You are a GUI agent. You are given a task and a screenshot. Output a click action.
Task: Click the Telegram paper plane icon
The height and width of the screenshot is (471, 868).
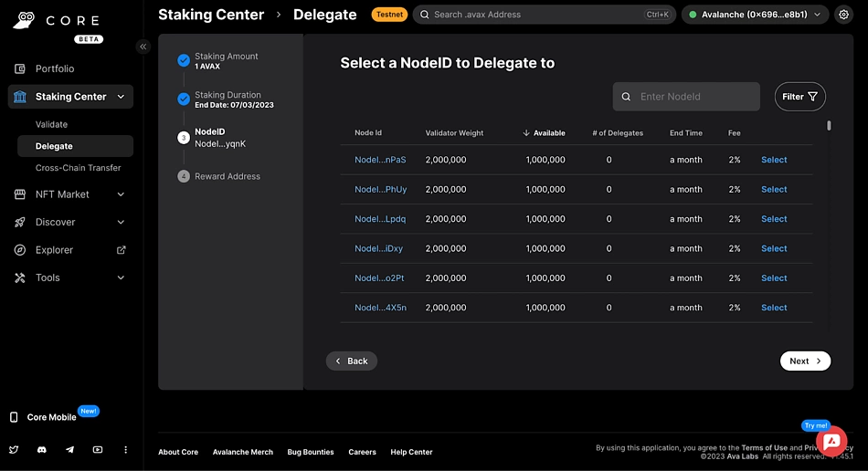coord(70,450)
